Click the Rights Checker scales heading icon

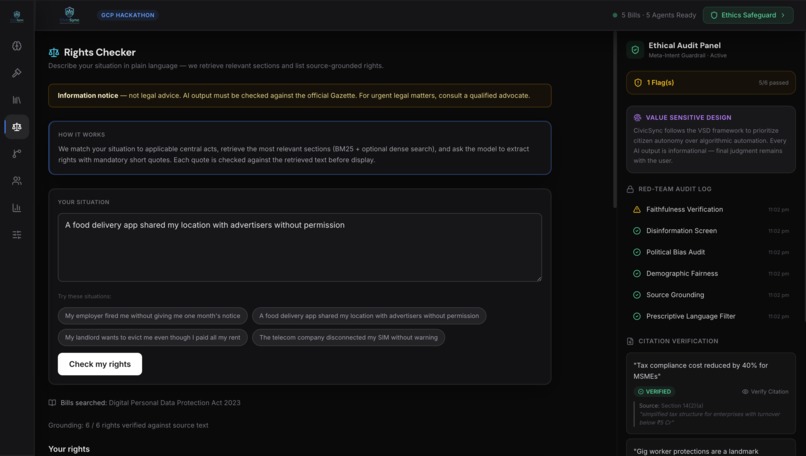54,52
